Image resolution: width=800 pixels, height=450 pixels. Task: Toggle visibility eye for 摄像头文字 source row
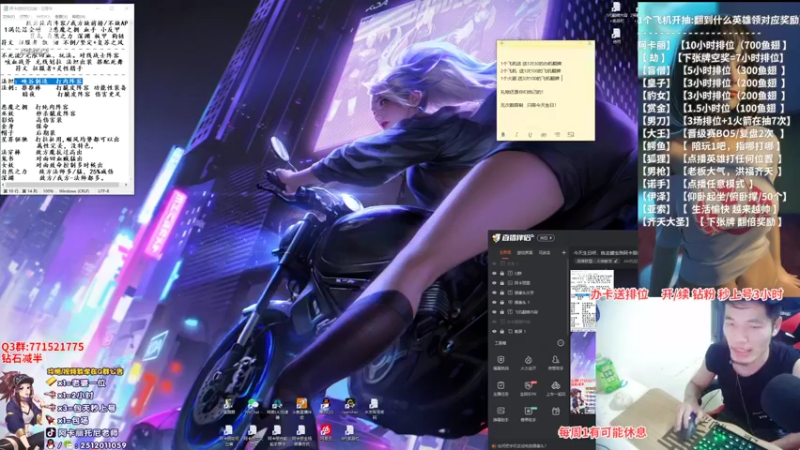point(494,292)
